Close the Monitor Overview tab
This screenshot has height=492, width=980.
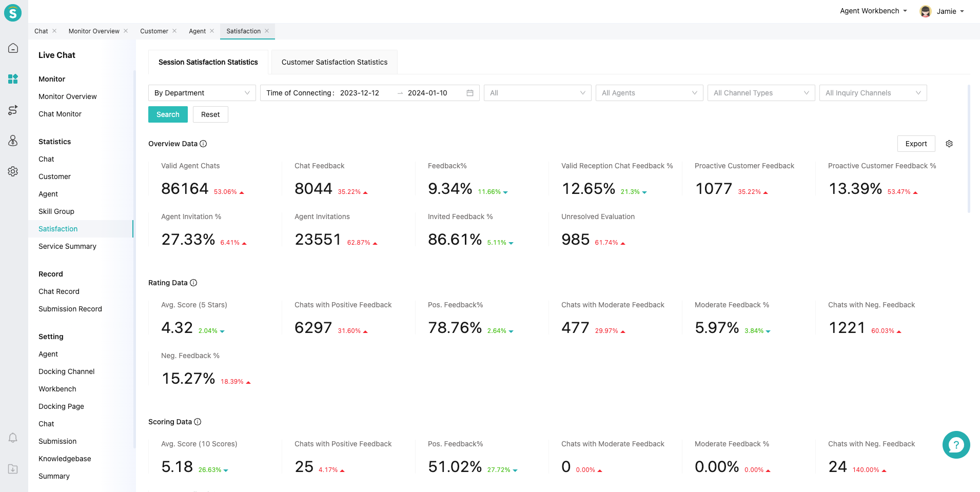(126, 31)
